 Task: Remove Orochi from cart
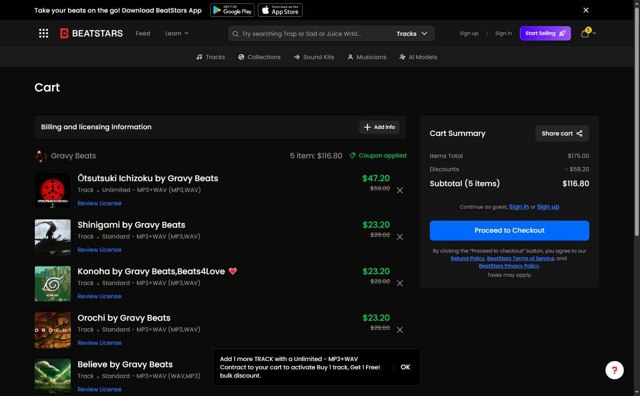click(400, 330)
